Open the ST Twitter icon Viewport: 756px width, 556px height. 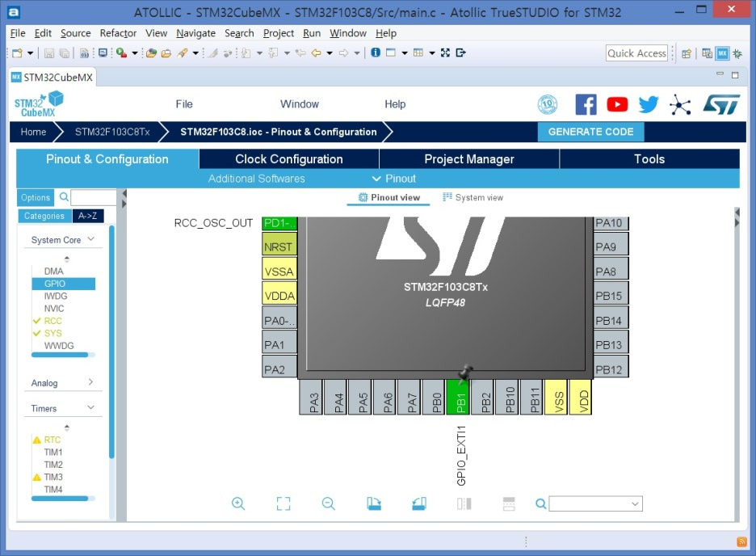(x=649, y=104)
